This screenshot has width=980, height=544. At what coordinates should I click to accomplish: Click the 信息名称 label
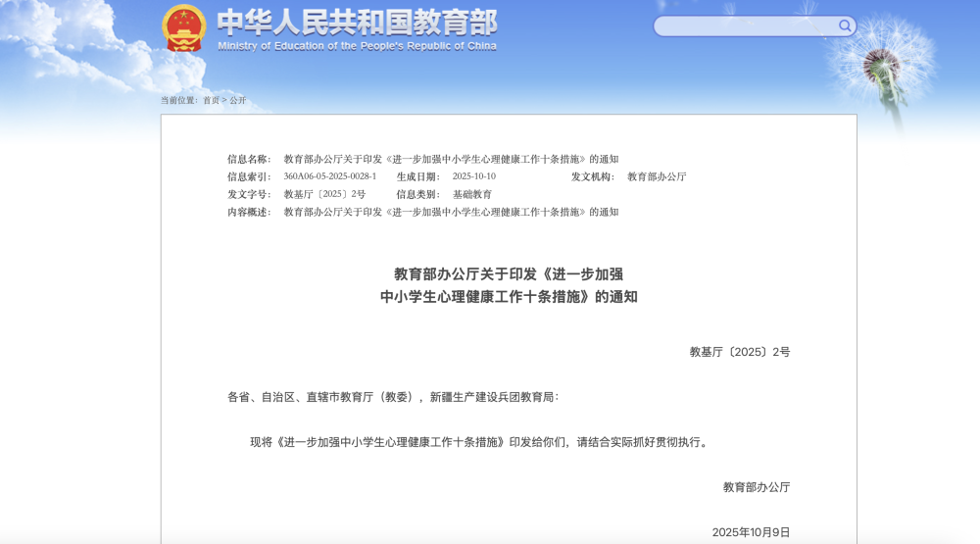[249, 159]
